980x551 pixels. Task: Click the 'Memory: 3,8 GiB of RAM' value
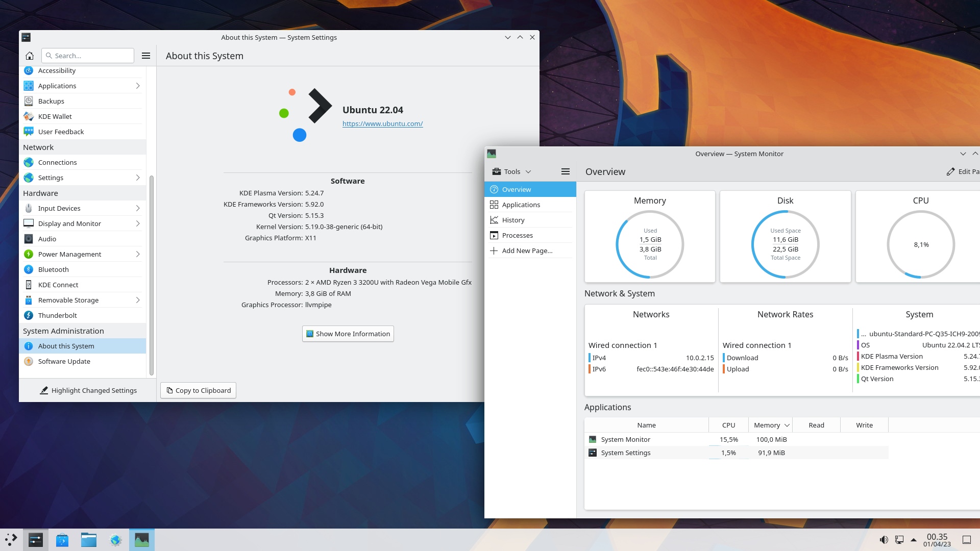[x=328, y=293]
